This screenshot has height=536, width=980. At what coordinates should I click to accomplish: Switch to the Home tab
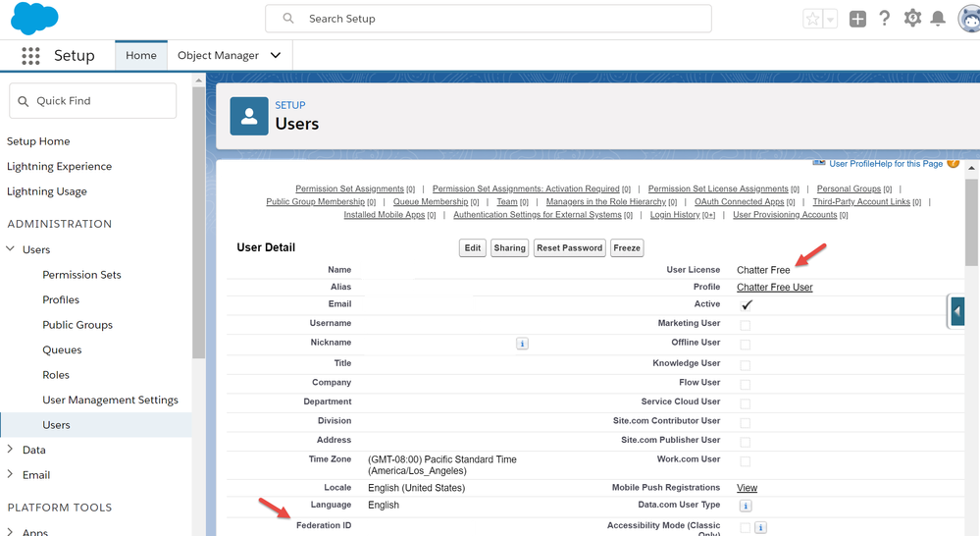point(141,55)
